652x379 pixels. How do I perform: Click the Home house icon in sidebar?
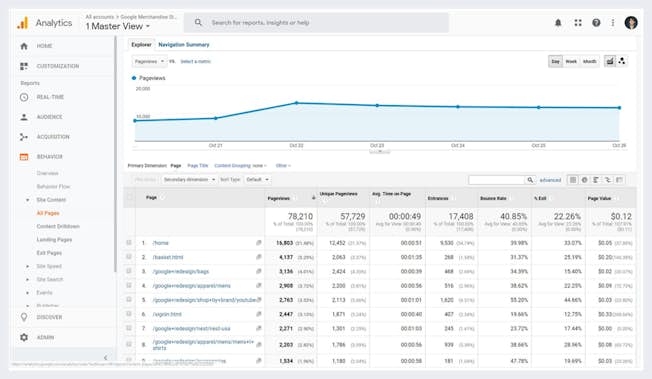click(24, 46)
